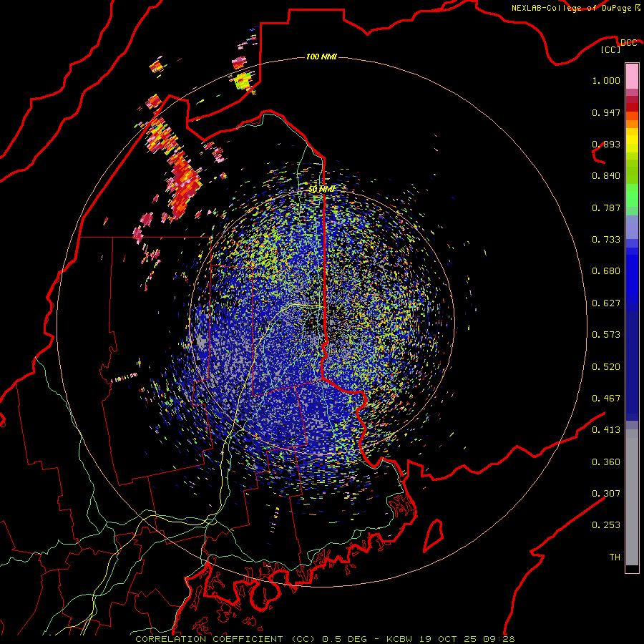Click the 0.467 scale value

click(x=606, y=399)
